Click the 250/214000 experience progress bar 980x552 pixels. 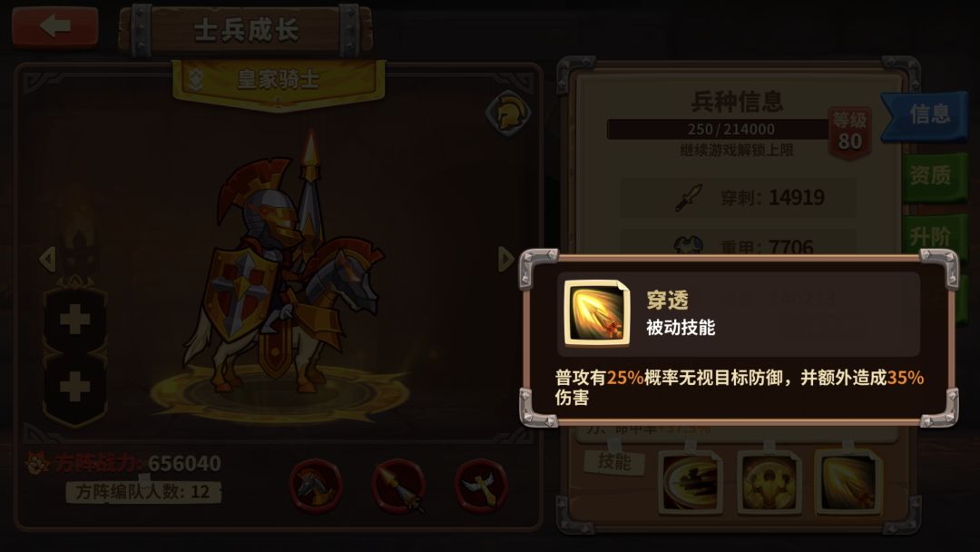pyautogui.click(x=719, y=130)
